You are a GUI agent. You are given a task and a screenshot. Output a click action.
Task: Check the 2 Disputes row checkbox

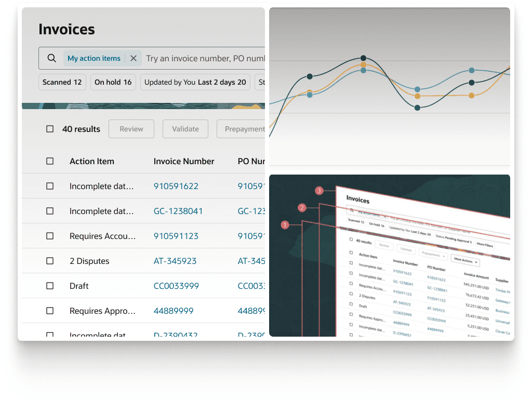[x=50, y=261]
